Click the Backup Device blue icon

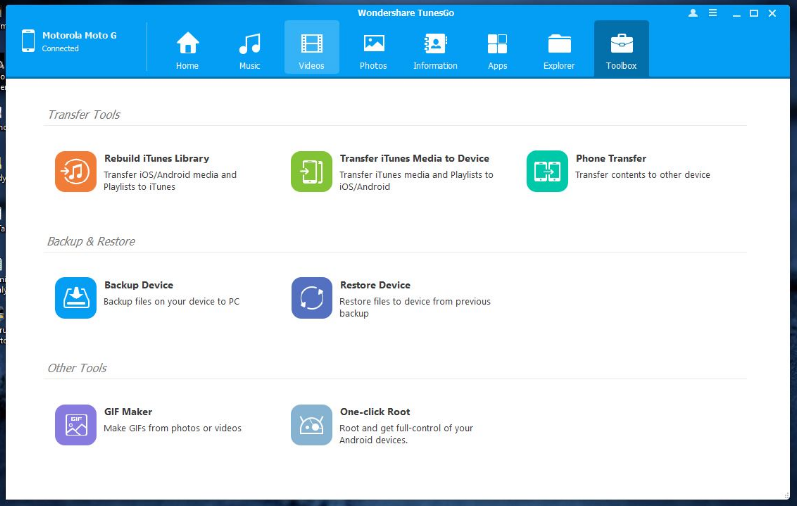pyautogui.click(x=76, y=298)
